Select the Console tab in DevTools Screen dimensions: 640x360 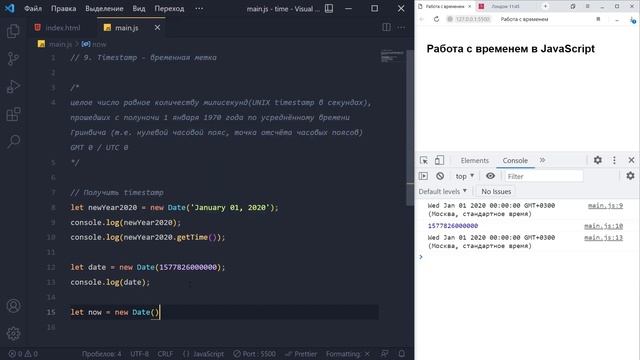(x=515, y=160)
